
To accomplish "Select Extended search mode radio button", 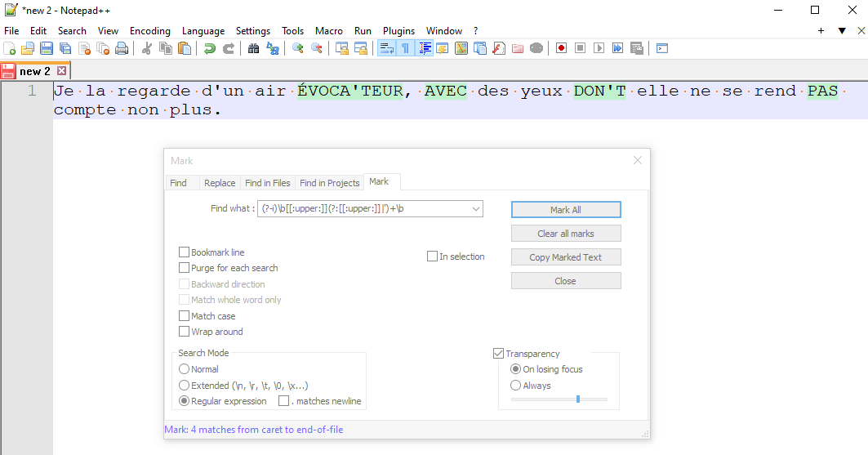I will tap(185, 386).
